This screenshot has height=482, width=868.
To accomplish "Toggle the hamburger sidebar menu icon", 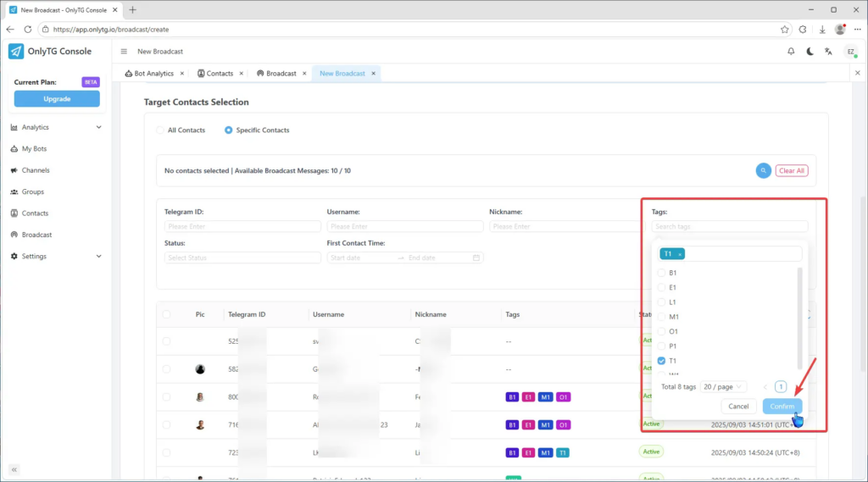I will 124,52.
